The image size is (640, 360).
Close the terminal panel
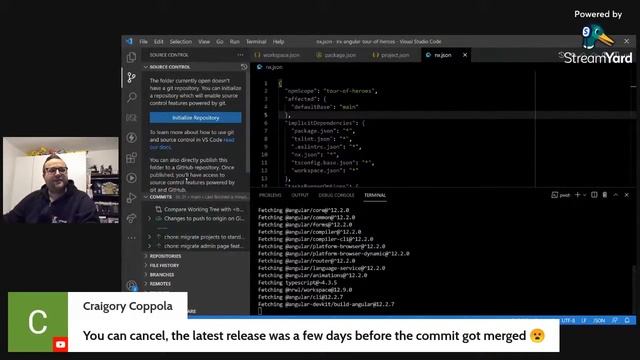coord(627,195)
